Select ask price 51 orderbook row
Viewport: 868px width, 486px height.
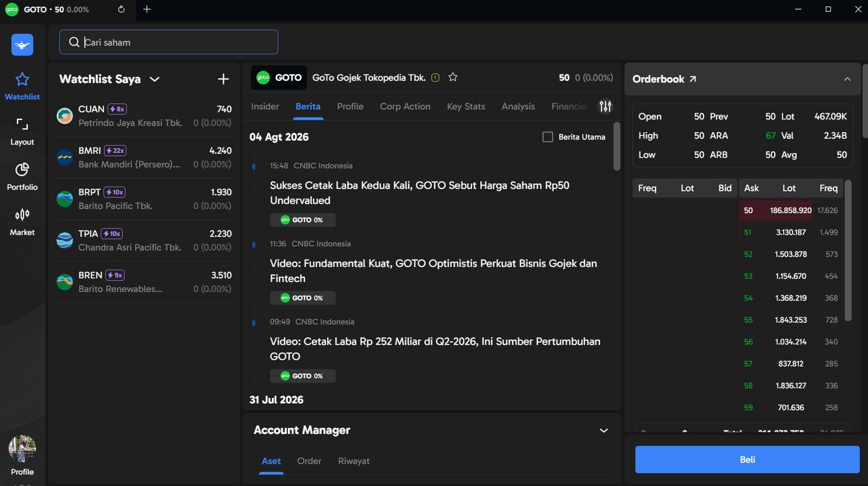pos(791,232)
